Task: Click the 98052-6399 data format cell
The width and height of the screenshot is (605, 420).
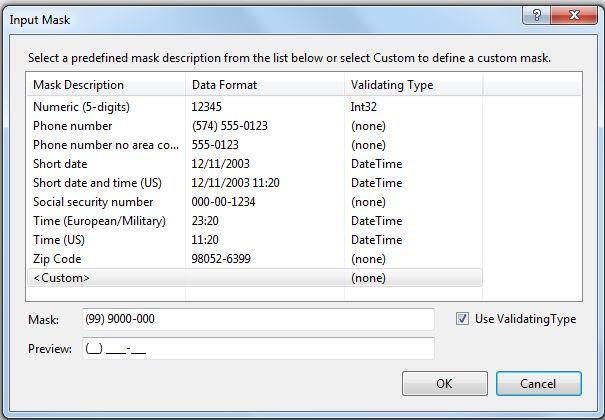Action: [221, 259]
